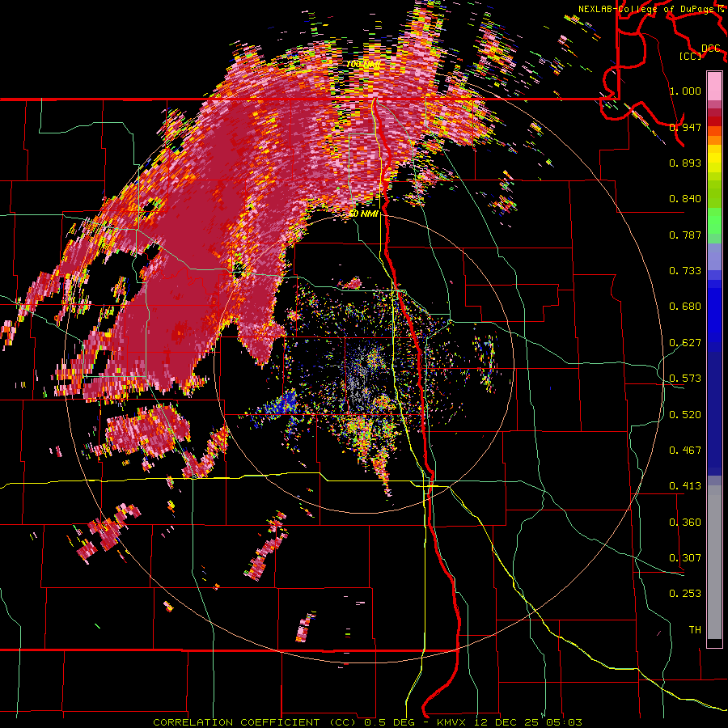Click the TH threshold label on the legend
This screenshot has width=728, height=728.
pyautogui.click(x=695, y=630)
